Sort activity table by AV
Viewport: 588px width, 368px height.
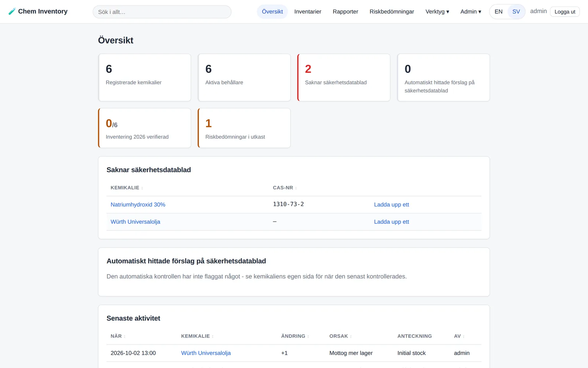[x=459, y=336]
